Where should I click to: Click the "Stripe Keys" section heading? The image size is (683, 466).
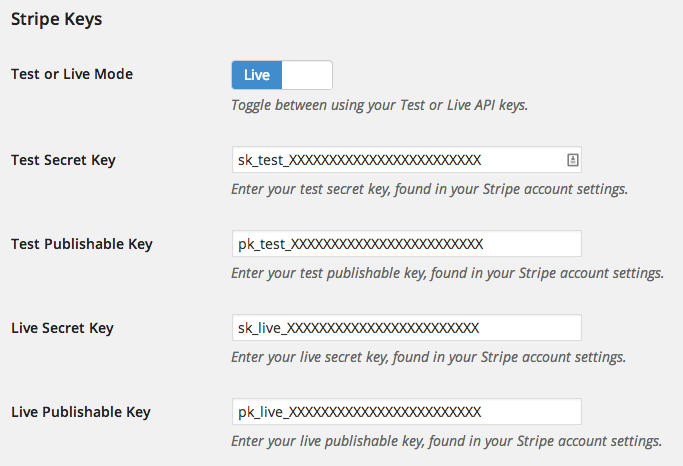[57, 20]
